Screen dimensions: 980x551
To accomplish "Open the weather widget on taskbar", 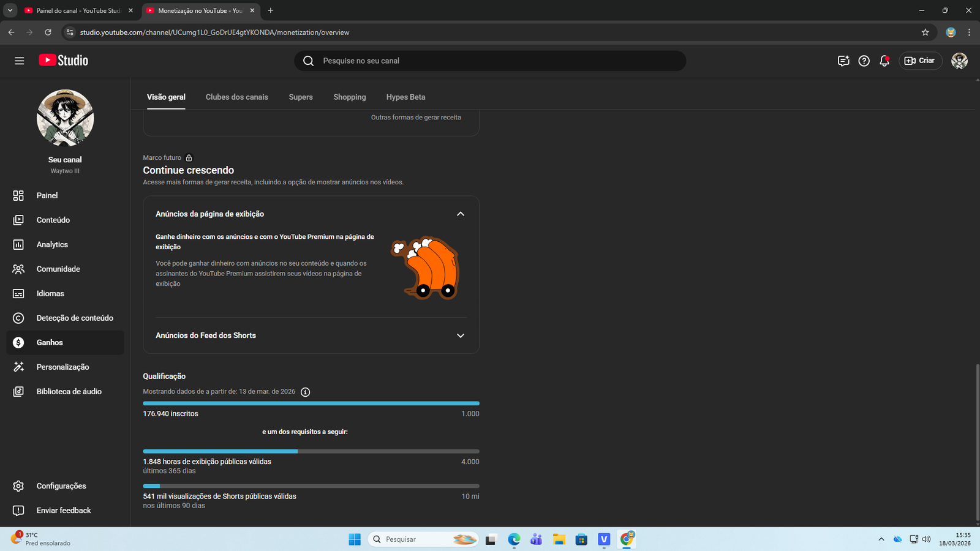I will tap(40, 539).
